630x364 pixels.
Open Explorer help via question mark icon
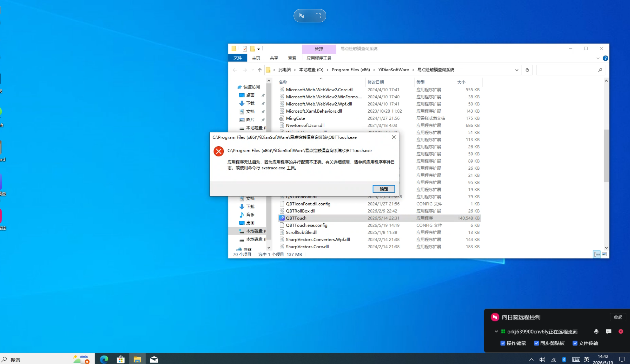click(605, 58)
